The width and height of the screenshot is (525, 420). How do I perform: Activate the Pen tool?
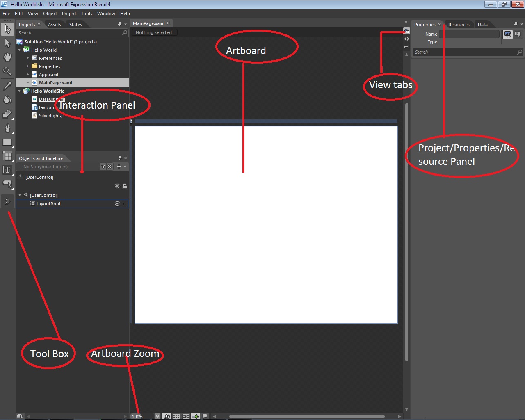7,128
